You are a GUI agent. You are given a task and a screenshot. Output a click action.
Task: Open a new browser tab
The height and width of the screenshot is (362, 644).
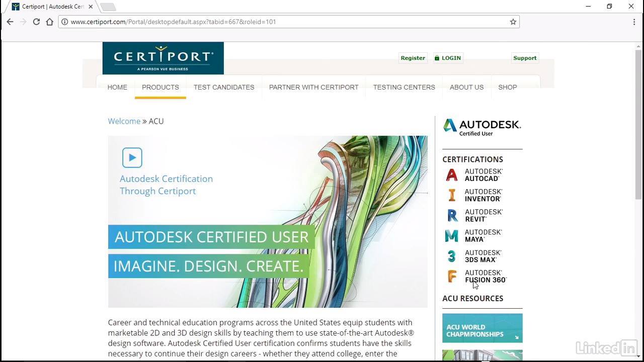[x=108, y=7]
